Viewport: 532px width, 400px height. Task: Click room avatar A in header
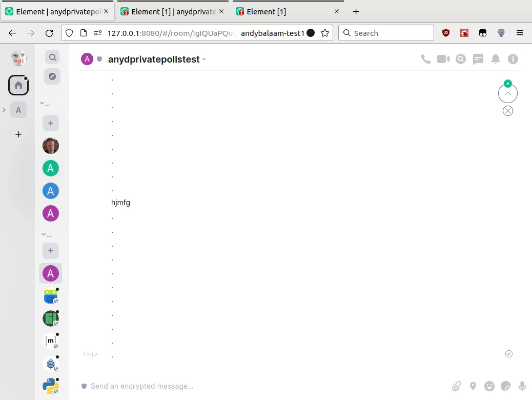point(87,59)
